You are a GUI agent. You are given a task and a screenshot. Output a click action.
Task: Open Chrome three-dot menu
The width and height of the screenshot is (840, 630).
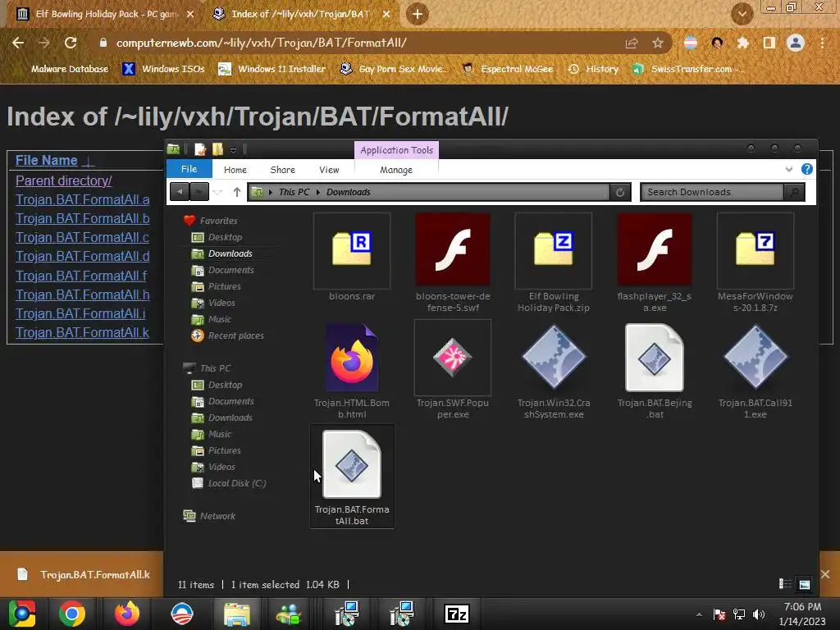point(822,43)
